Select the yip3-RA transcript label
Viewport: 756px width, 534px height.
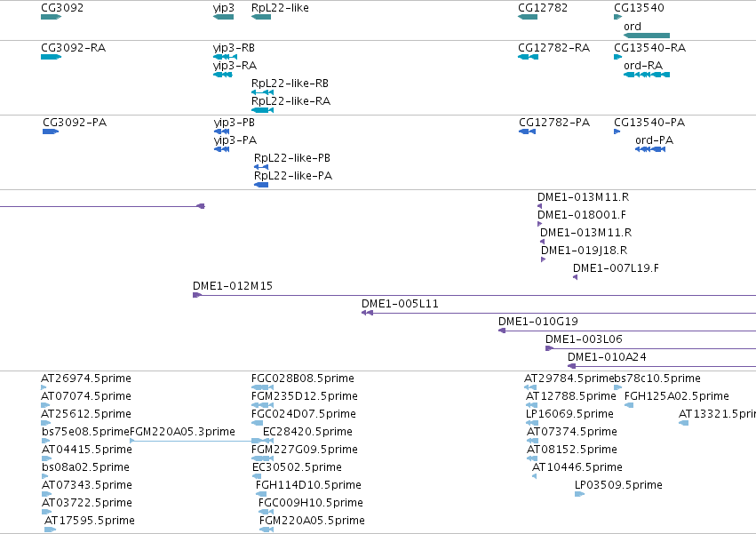pyautogui.click(x=235, y=66)
